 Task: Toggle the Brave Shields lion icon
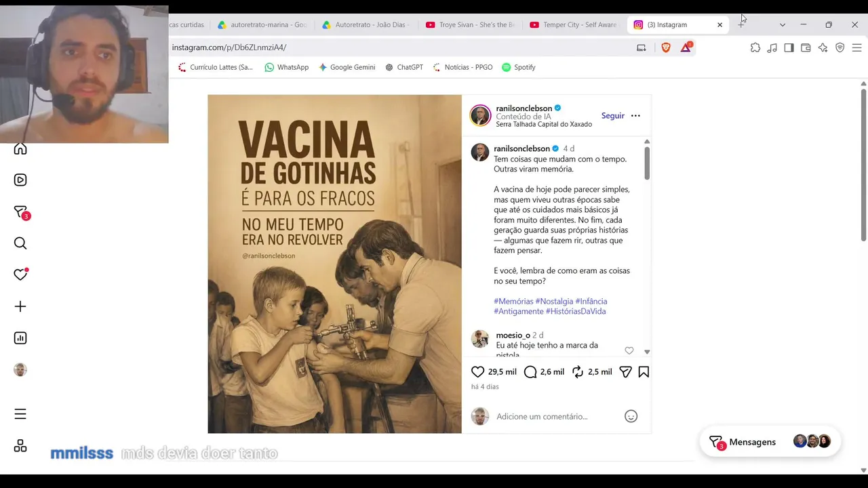click(x=666, y=47)
